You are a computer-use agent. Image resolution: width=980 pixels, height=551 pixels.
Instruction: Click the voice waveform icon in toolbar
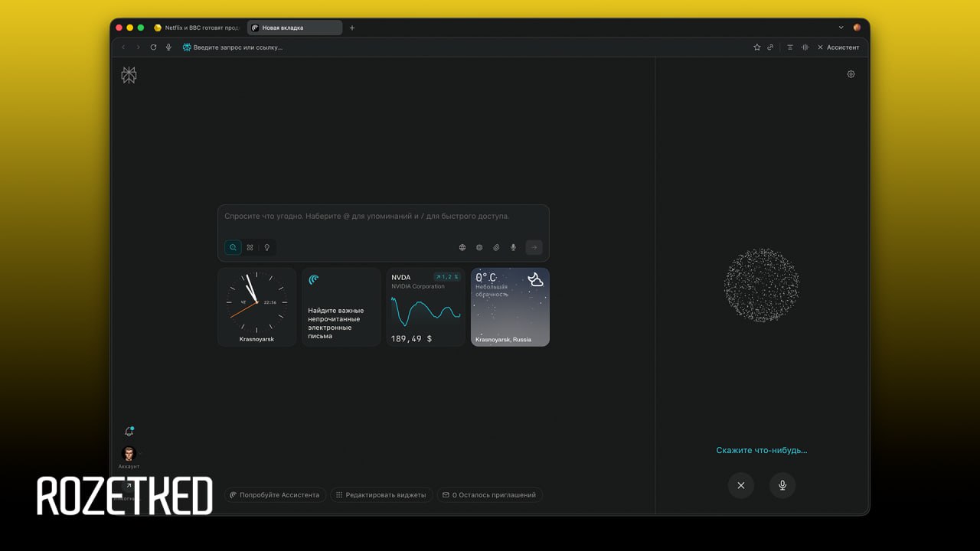coord(805,47)
